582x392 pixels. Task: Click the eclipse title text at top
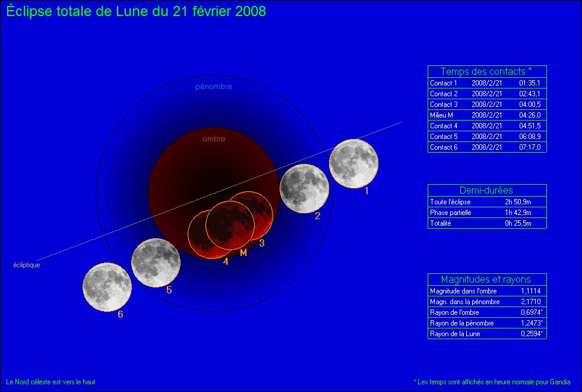pos(137,12)
